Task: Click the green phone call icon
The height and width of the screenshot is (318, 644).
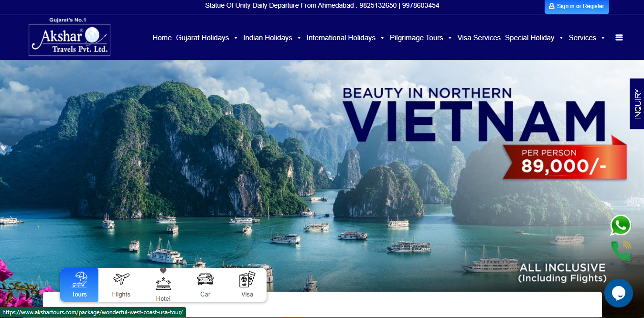Action: pos(620,250)
